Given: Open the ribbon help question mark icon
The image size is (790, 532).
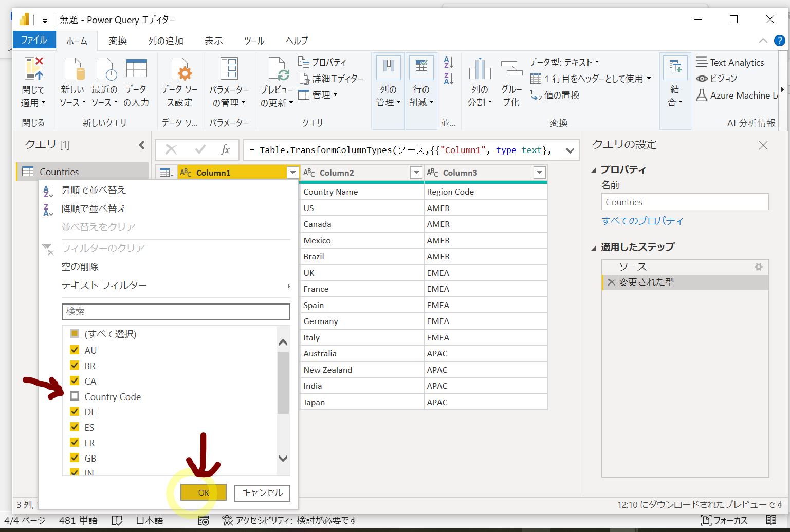Looking at the screenshot, I should point(780,41).
